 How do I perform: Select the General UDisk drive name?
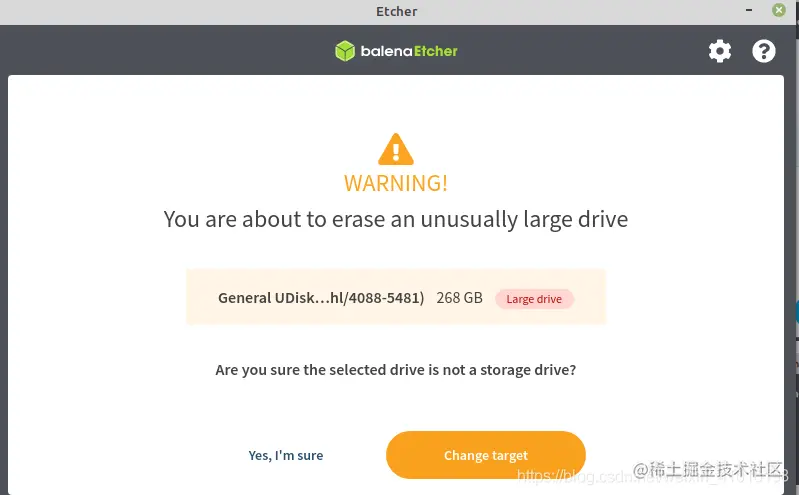click(321, 298)
